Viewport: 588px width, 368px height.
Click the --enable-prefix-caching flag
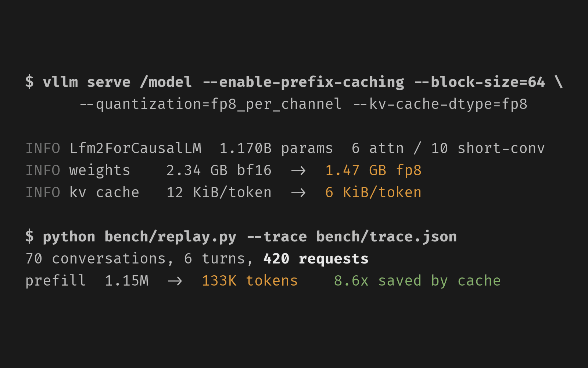click(304, 82)
